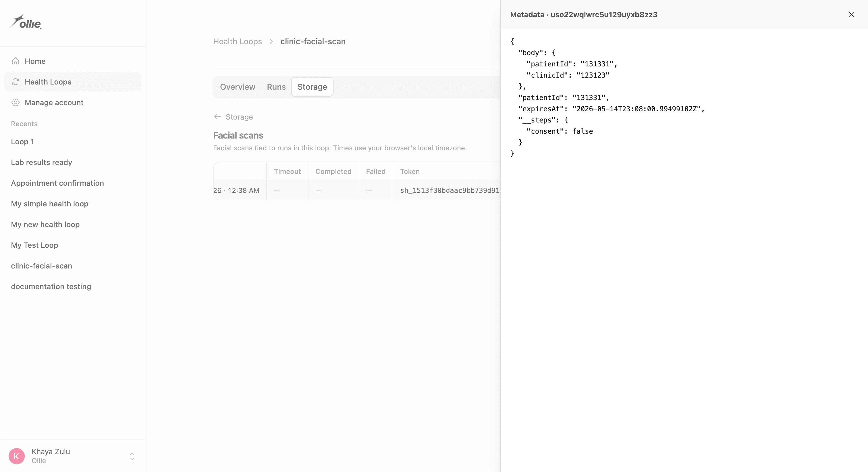Switch to the Runs tab
Image resolution: width=868 pixels, height=472 pixels.
tap(276, 87)
